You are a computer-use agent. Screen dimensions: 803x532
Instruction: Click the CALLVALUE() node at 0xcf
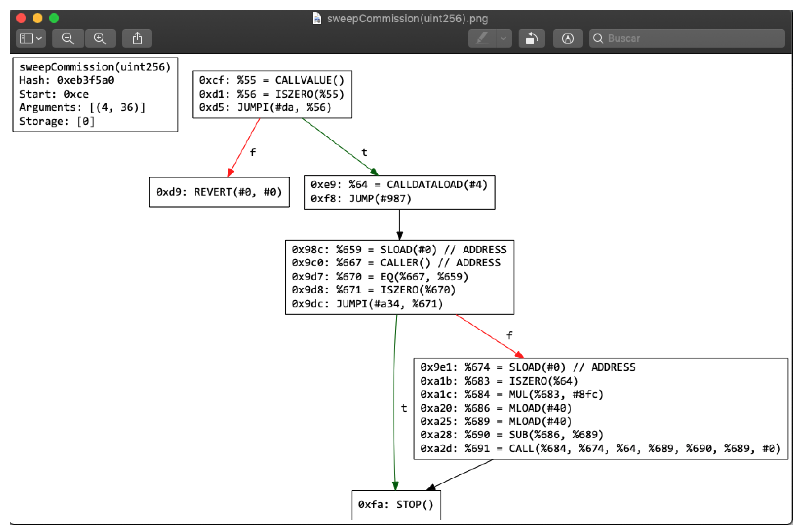pos(272,94)
